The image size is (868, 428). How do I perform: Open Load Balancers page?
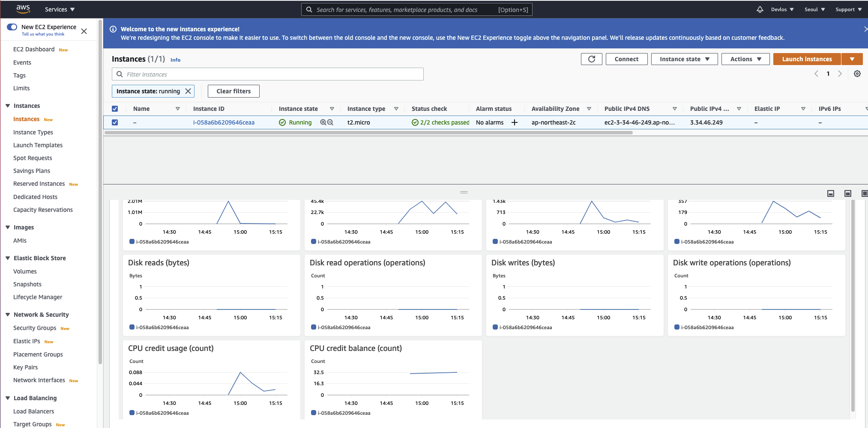(x=33, y=411)
